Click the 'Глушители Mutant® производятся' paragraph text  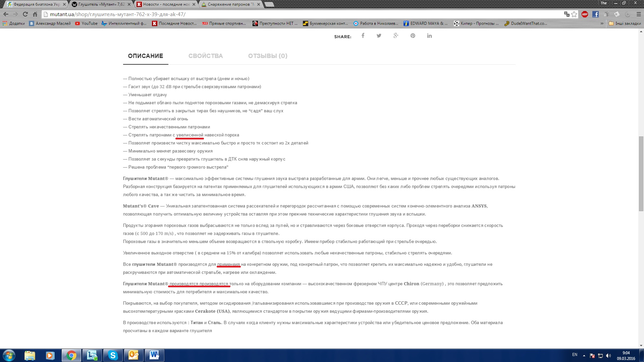[x=313, y=288]
